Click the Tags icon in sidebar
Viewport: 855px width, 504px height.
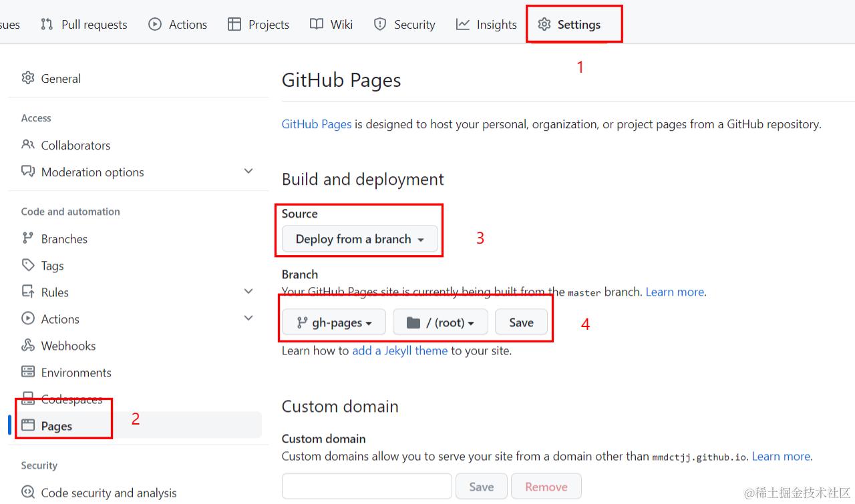28,265
